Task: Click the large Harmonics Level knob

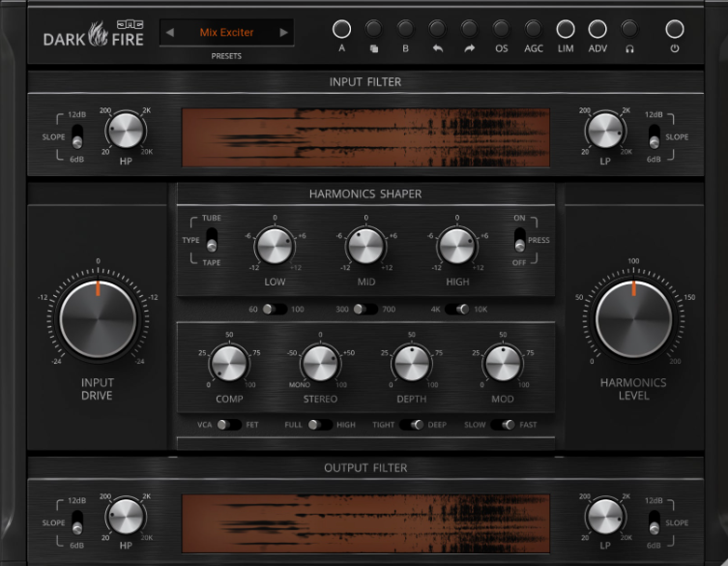Action: pos(634,319)
